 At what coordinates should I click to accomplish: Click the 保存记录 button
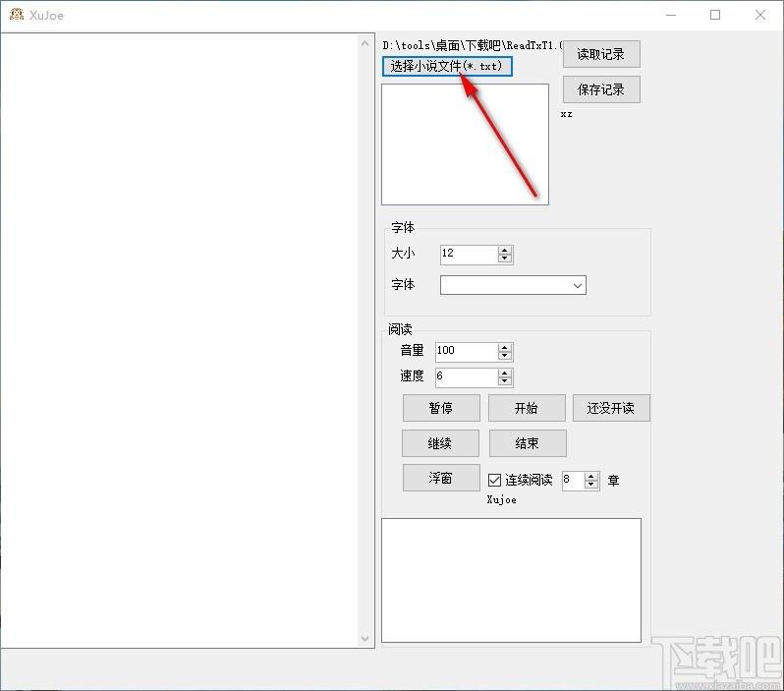point(601,89)
